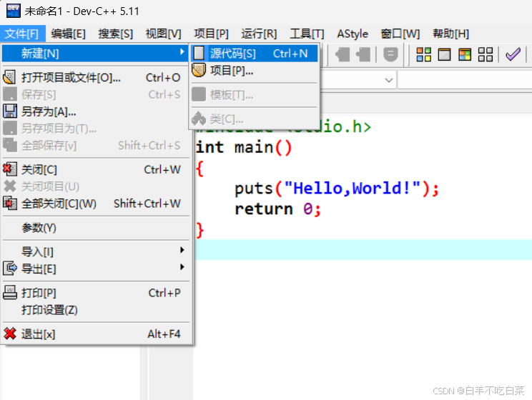532x400 pixels.
Task: Open the 视图[V] menu
Action: coord(163,34)
